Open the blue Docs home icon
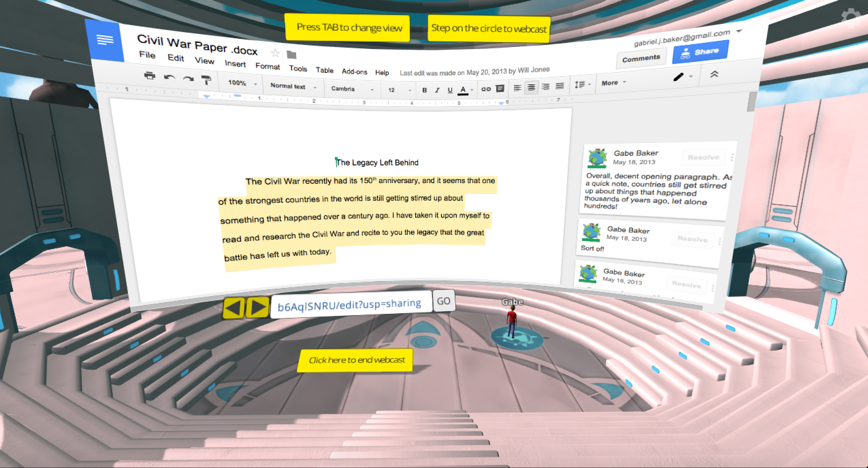This screenshot has height=468, width=868. (105, 40)
